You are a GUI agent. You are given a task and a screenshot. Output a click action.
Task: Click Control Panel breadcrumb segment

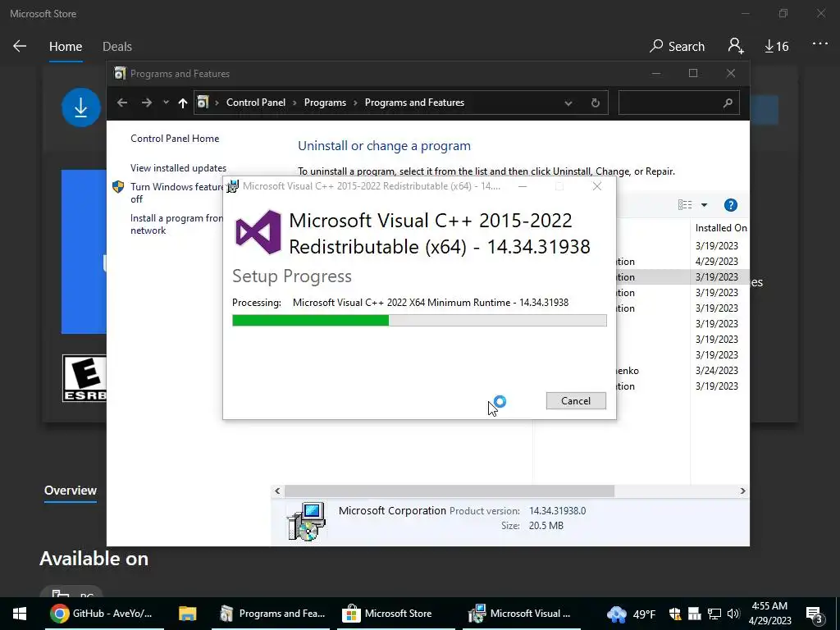[256, 103]
